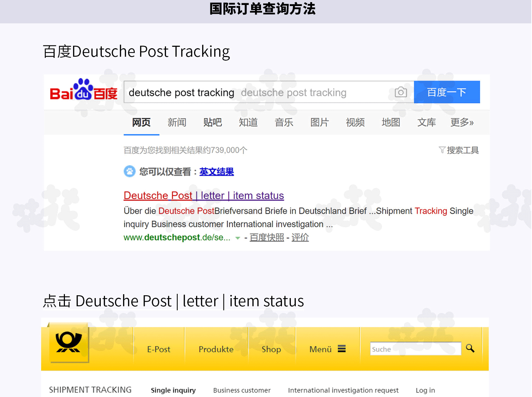The height and width of the screenshot is (397, 532).
Task: Select the 网页 tab
Action: 141,122
